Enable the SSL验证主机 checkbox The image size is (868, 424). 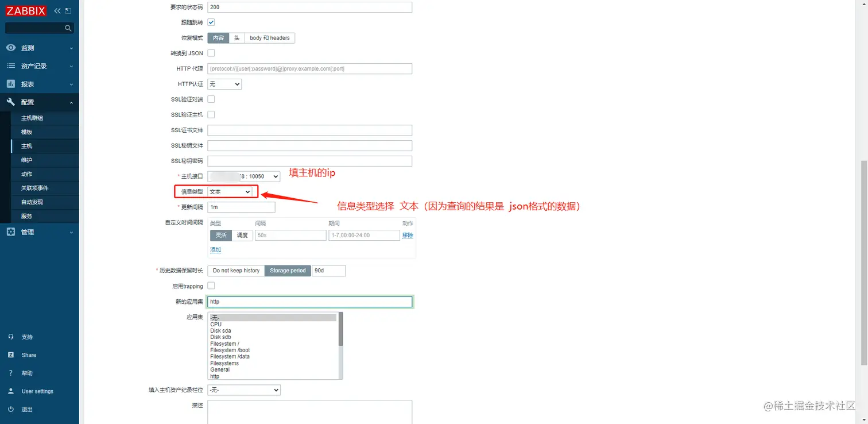[211, 115]
